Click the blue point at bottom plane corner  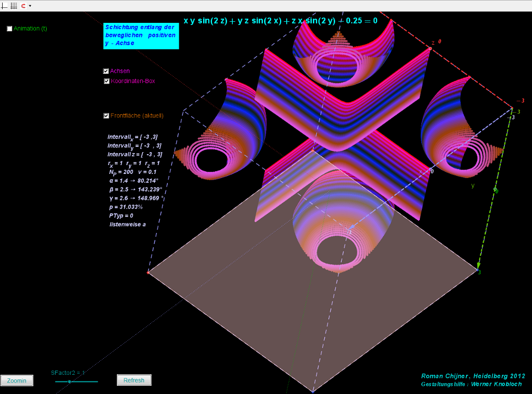coord(313,391)
